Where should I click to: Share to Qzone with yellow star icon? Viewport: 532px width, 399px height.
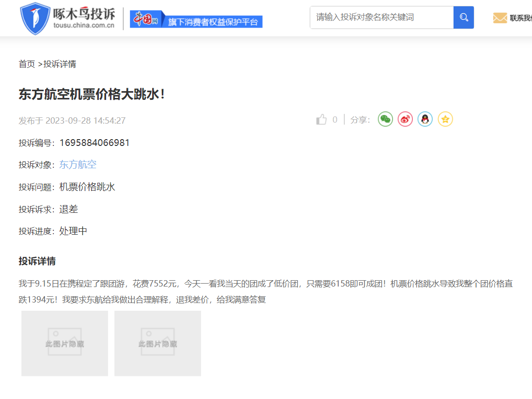(445, 119)
